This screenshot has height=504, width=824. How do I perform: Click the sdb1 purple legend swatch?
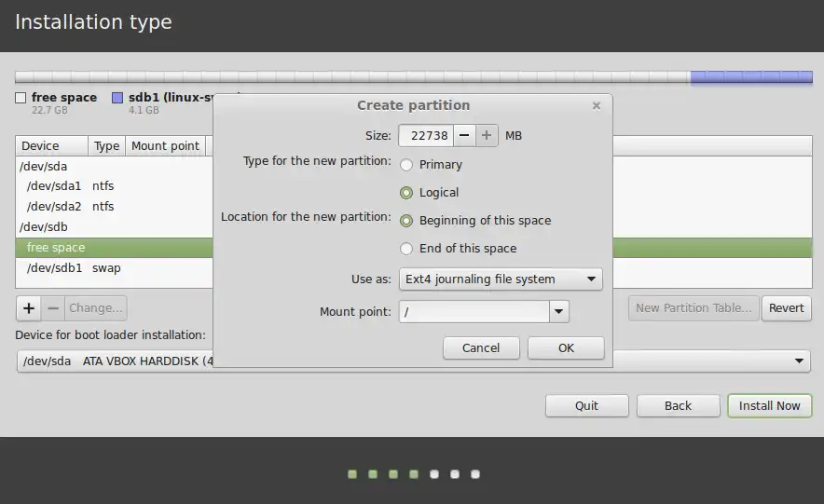coord(117,98)
